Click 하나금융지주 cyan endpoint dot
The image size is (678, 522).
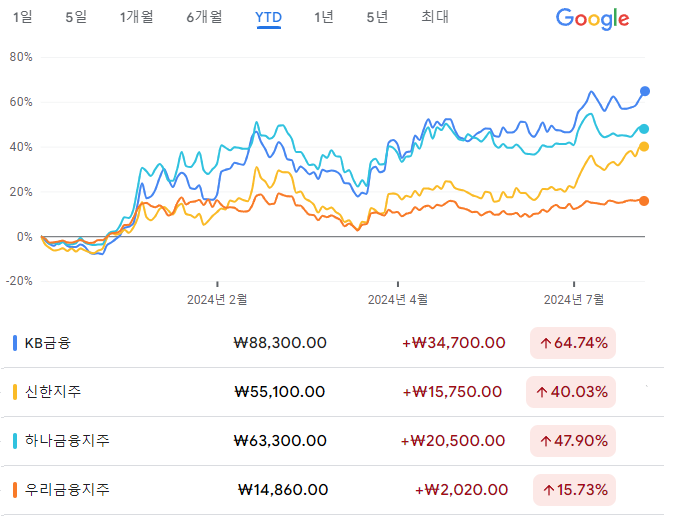click(644, 129)
